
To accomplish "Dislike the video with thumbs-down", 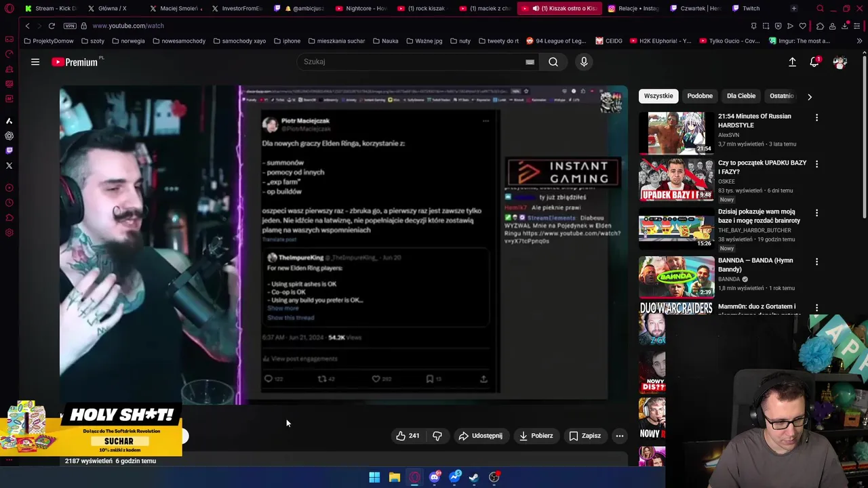I will tap(437, 436).
